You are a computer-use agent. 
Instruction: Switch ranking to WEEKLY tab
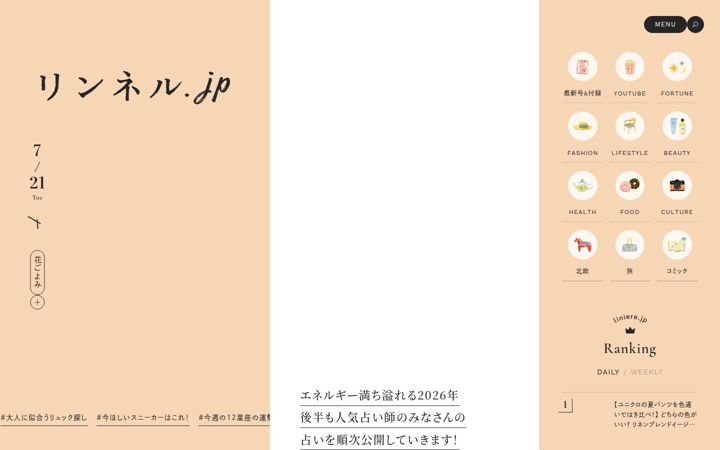tap(647, 372)
